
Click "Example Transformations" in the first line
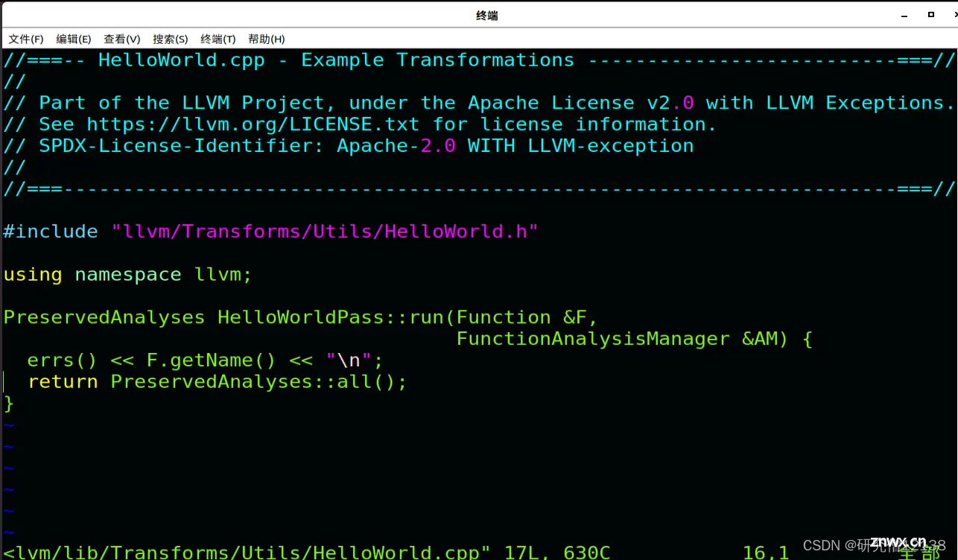tap(438, 60)
